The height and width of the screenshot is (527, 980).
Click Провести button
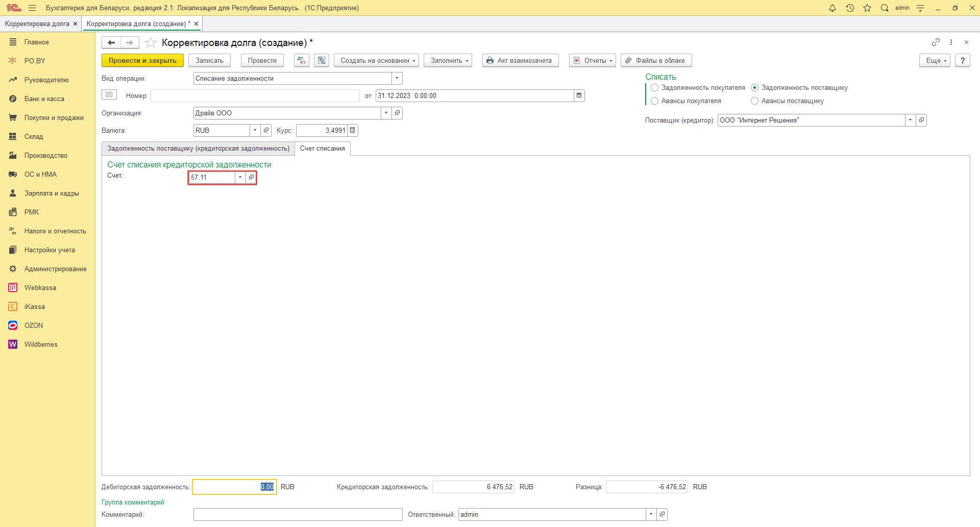(262, 60)
